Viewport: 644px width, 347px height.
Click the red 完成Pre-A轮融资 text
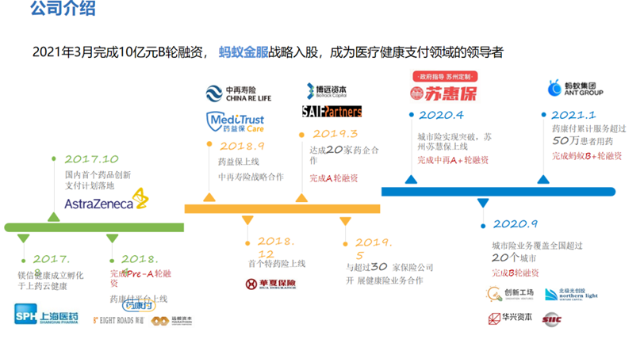140,278
